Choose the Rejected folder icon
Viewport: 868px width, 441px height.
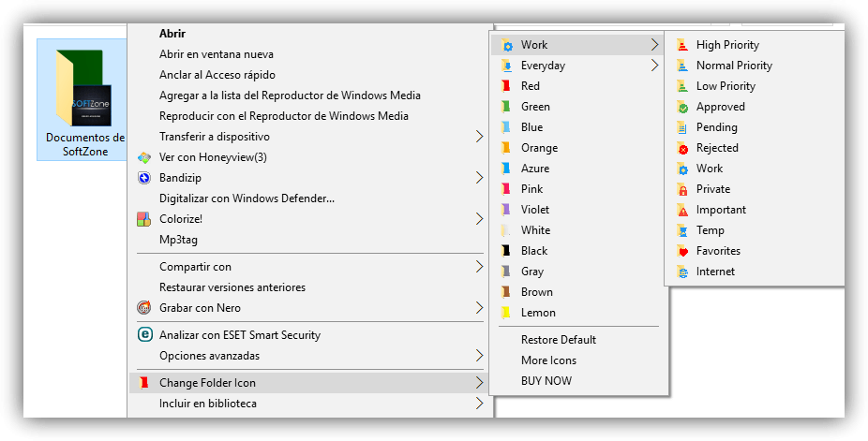click(681, 148)
